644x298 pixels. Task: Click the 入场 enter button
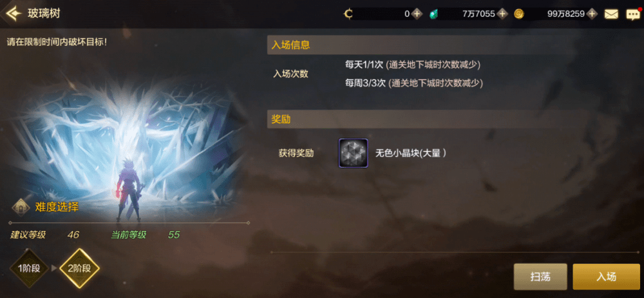point(606,277)
